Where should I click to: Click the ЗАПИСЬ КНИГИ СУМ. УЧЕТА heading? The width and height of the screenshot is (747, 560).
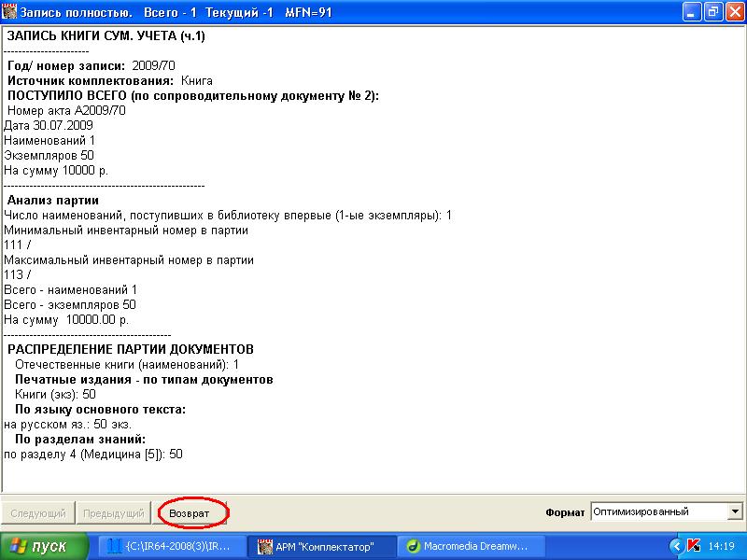106,36
